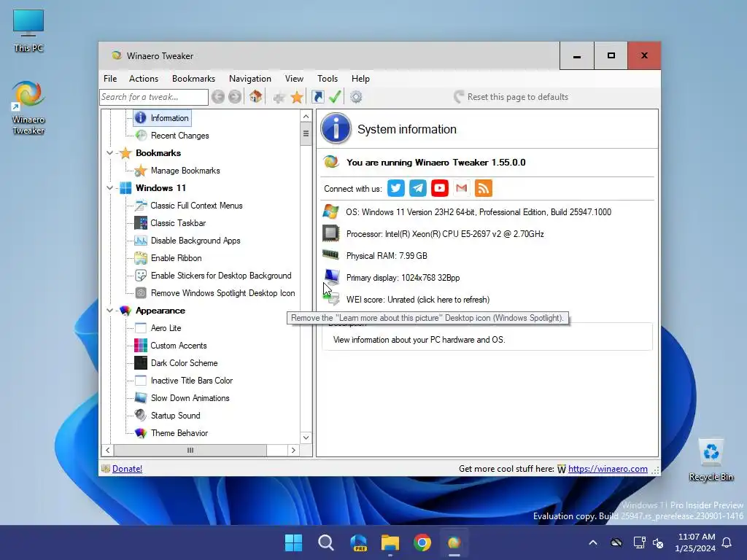
Task: Open the YouTube link icon
Action: (x=440, y=188)
